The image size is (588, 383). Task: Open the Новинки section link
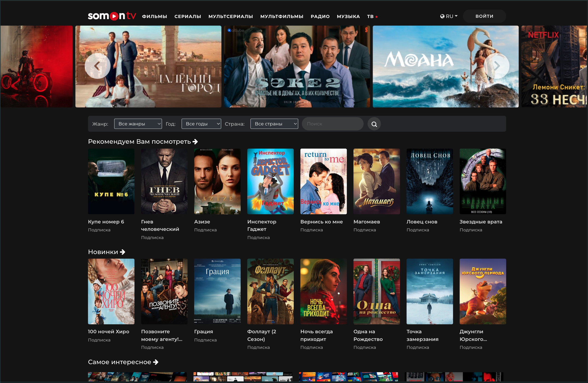click(x=107, y=252)
